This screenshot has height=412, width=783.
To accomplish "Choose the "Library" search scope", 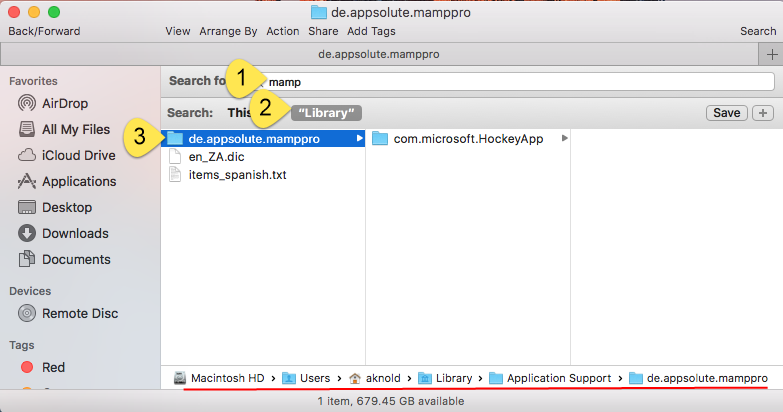I will [327, 113].
